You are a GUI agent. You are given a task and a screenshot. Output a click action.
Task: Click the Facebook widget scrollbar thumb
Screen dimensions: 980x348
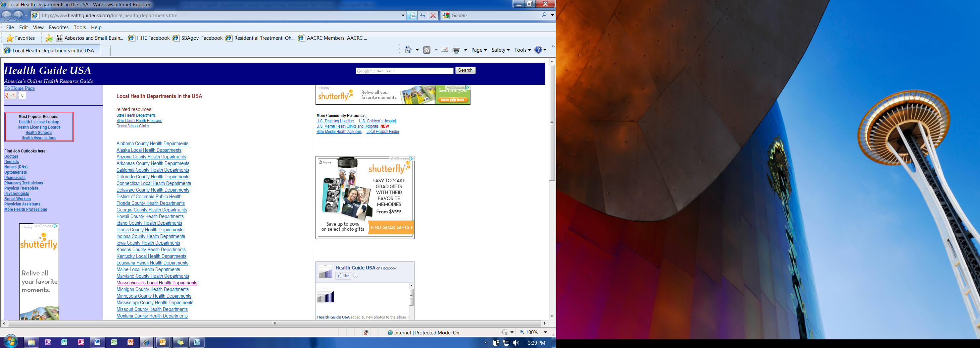click(411, 297)
